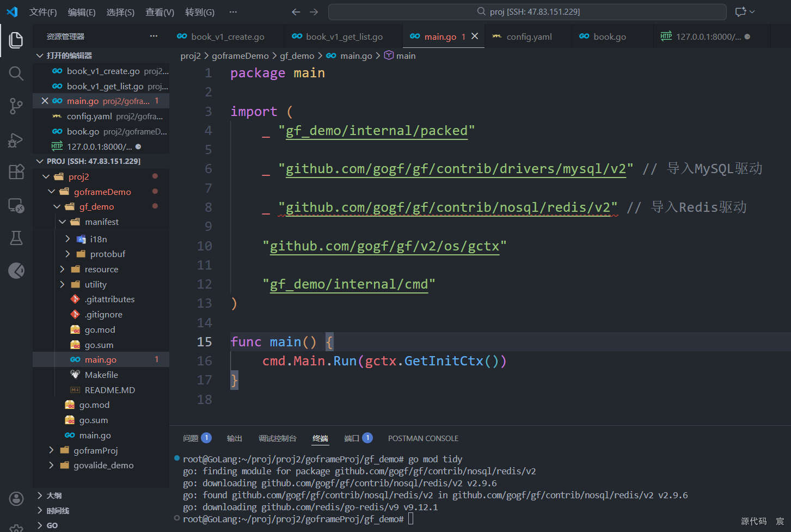Click the command center search box
Screen dimensions: 791x532
527,11
